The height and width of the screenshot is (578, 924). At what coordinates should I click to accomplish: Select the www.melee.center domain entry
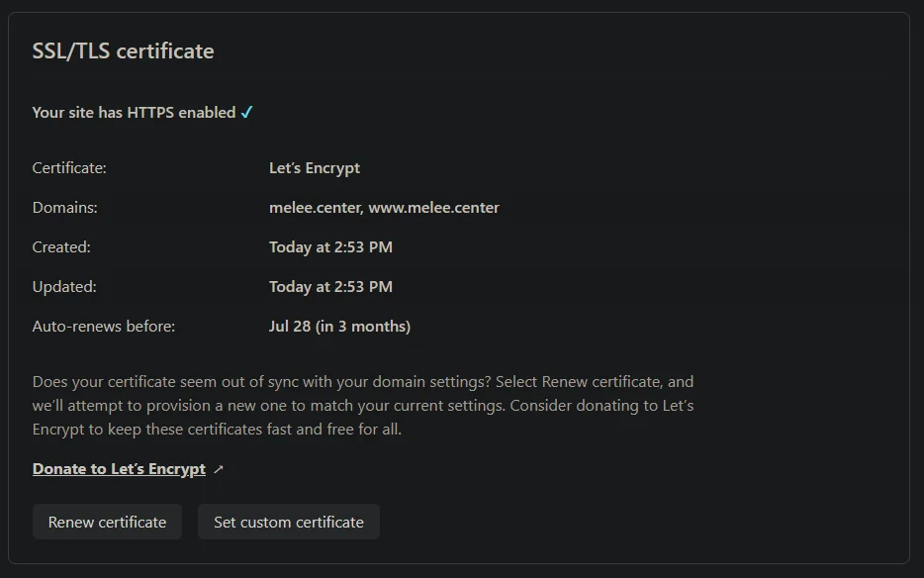[x=440, y=207]
